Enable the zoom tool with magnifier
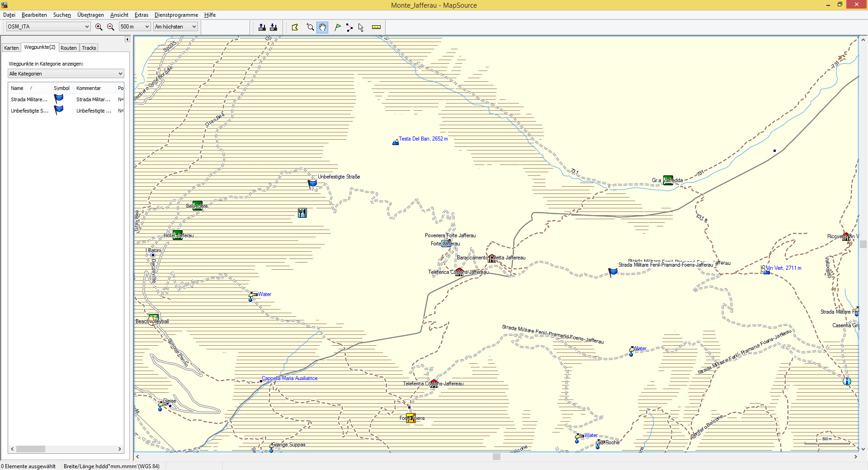The width and height of the screenshot is (868, 470). pos(310,27)
